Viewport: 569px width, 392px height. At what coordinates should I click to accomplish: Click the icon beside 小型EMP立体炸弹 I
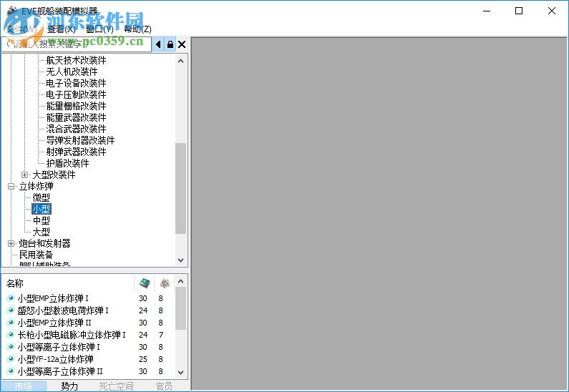pos(11,298)
